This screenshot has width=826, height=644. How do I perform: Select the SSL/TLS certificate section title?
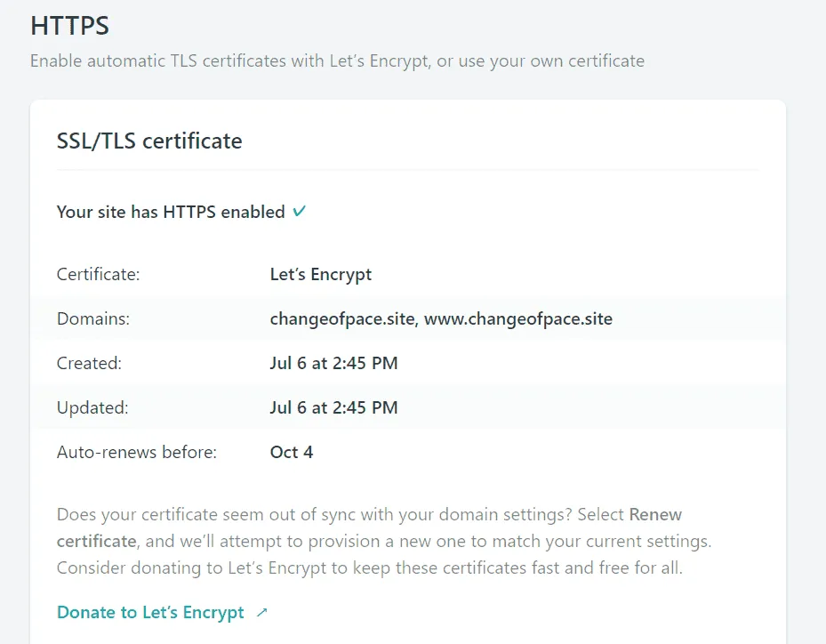pyautogui.click(x=148, y=141)
